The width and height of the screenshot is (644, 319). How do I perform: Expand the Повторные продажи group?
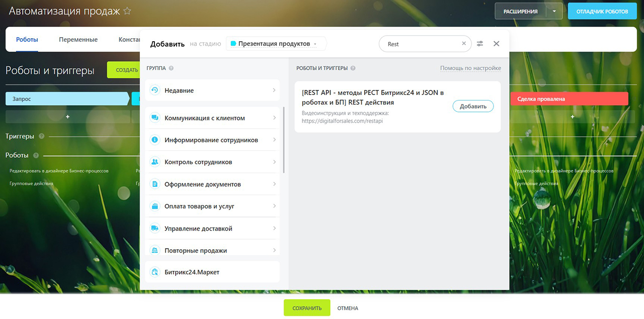[x=212, y=250]
